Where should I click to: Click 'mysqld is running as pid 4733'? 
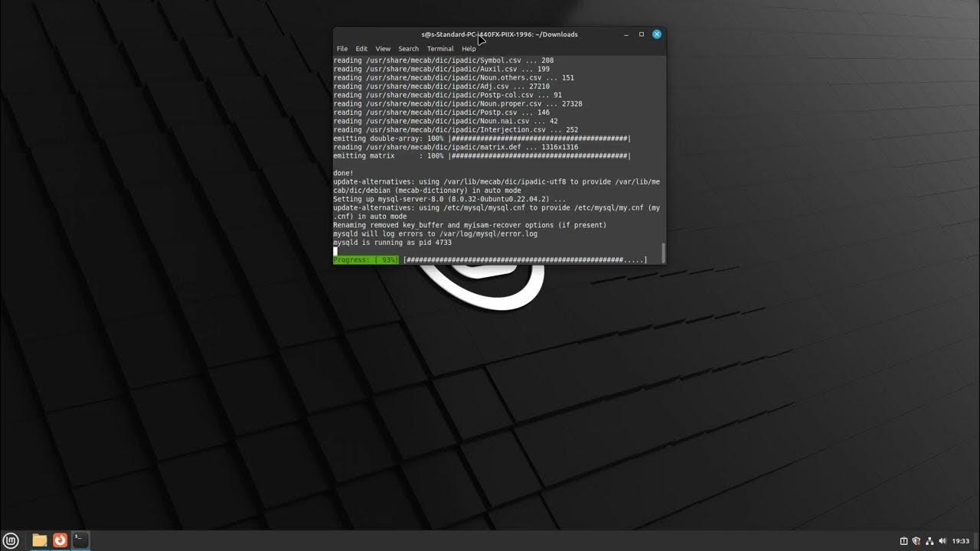[392, 243]
